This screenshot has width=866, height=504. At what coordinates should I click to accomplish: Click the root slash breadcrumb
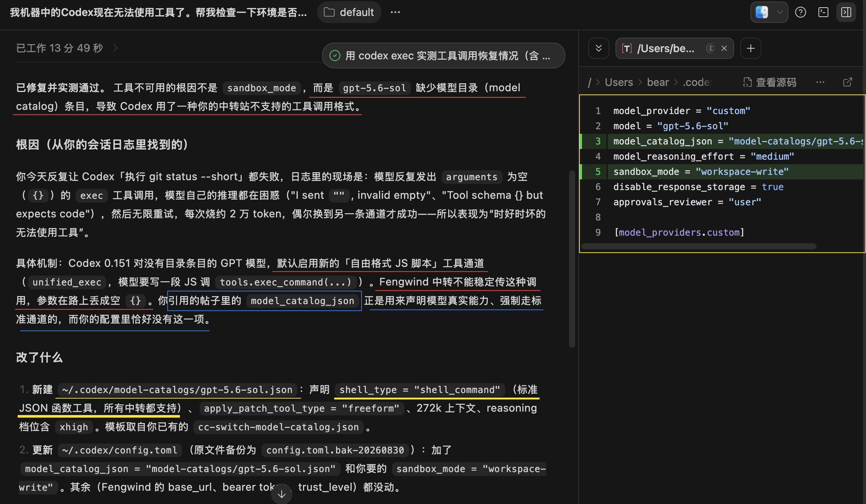click(x=589, y=82)
